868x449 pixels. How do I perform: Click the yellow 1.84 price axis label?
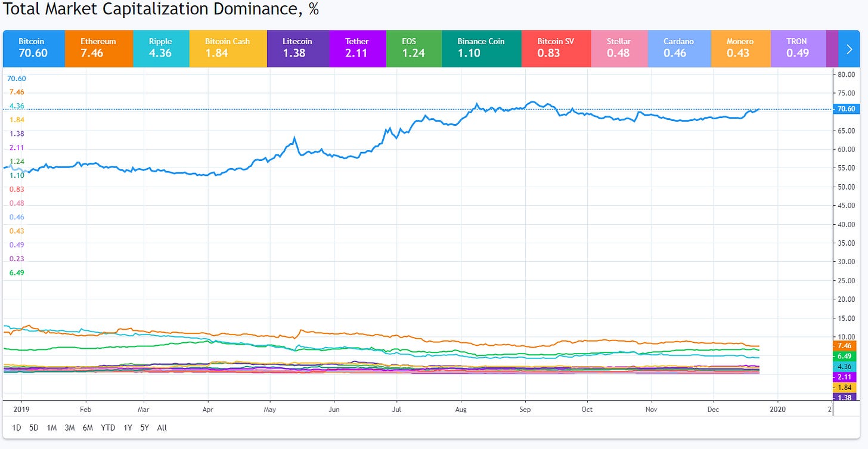click(x=845, y=388)
